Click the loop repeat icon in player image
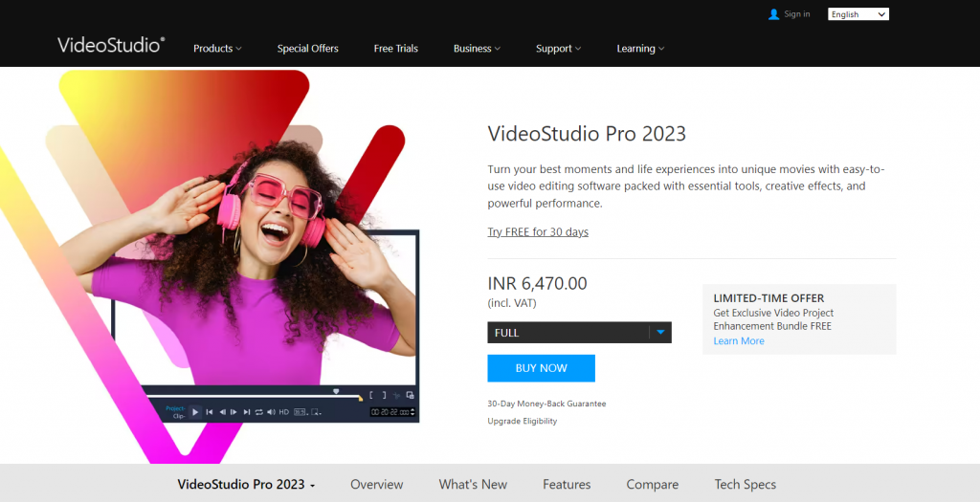The height and width of the screenshot is (502, 980). click(258, 412)
